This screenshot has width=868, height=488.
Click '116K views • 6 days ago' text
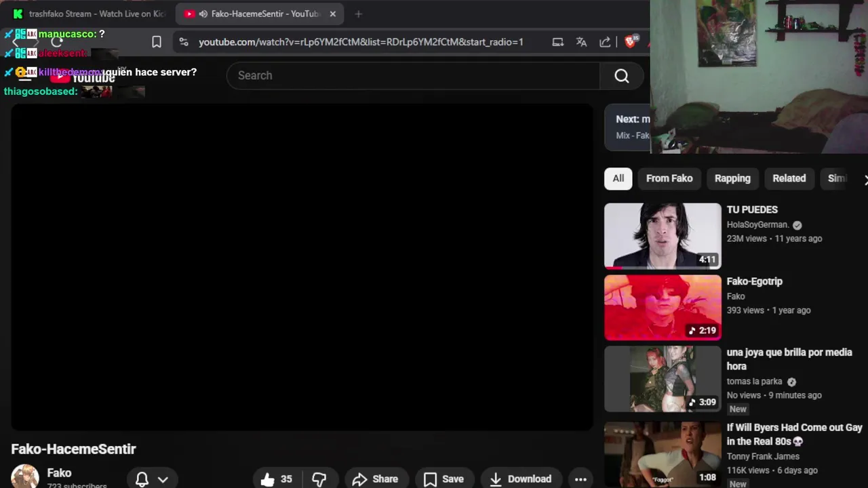pos(772,470)
